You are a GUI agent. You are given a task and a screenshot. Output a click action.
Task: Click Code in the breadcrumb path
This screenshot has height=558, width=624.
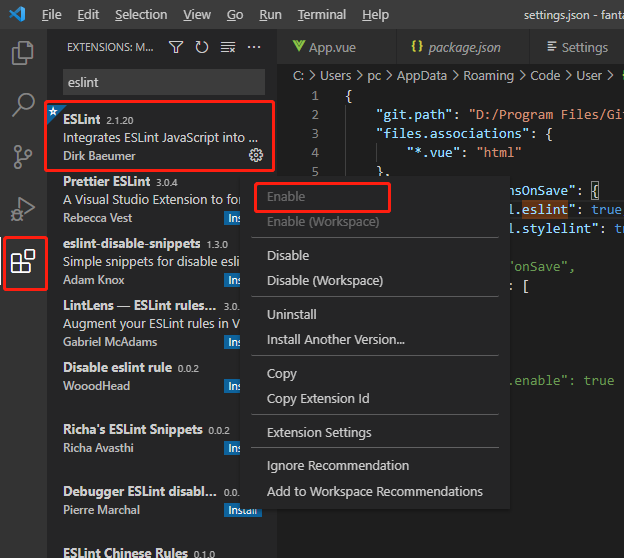[545, 76]
